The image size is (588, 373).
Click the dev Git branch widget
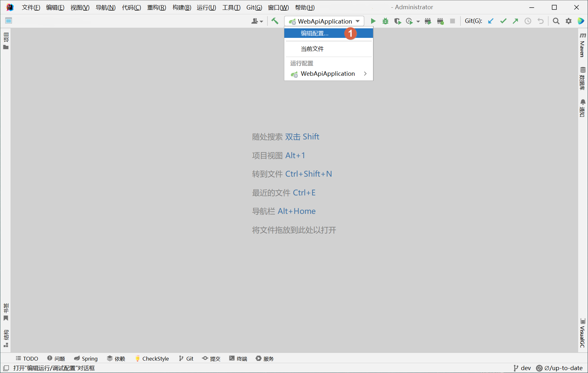point(522,368)
